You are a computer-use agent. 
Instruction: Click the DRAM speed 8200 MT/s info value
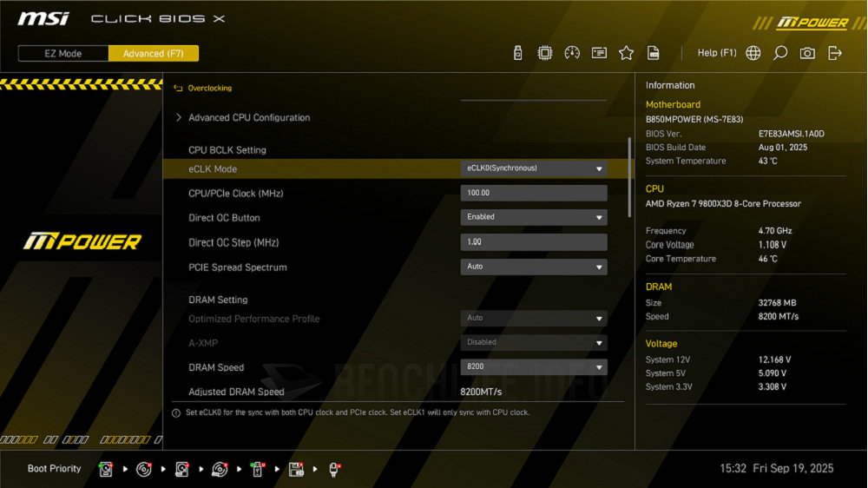[779, 317]
